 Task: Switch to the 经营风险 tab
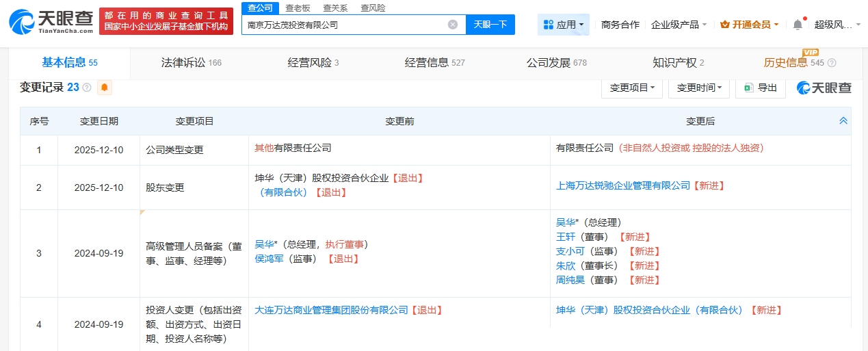tap(313, 63)
